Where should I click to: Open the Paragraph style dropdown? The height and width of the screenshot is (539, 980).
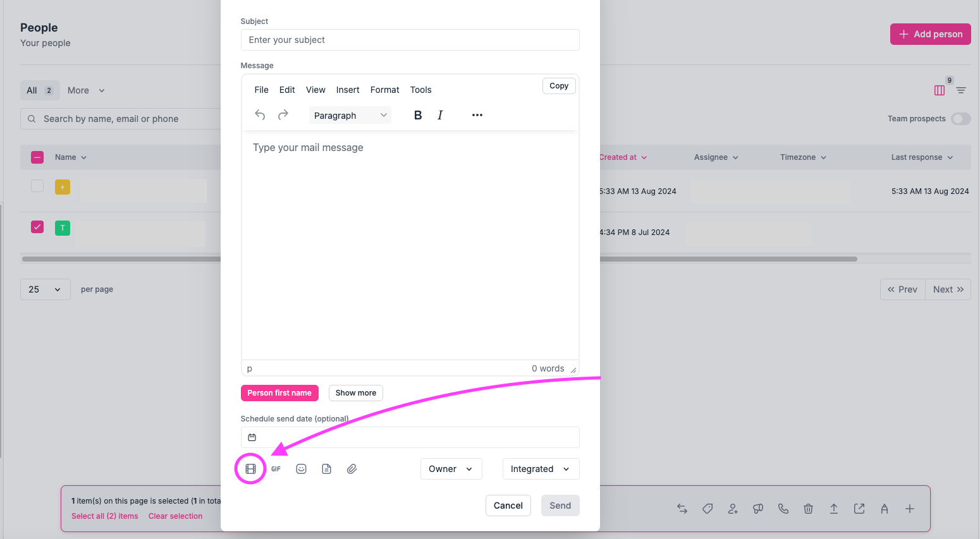pos(350,116)
